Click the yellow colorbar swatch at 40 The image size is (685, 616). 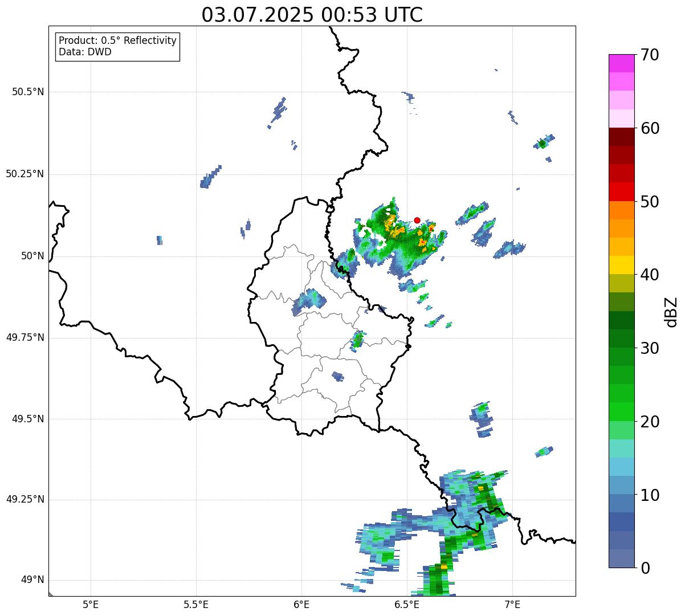point(621,265)
